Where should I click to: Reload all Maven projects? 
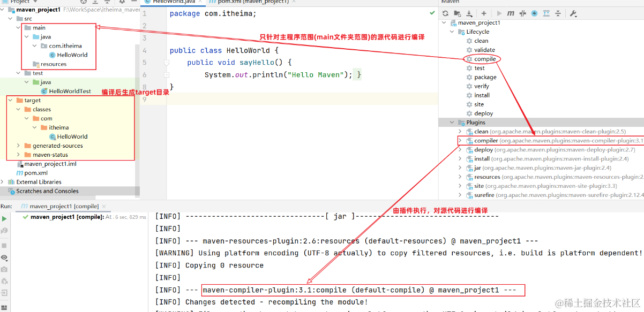pos(444,13)
